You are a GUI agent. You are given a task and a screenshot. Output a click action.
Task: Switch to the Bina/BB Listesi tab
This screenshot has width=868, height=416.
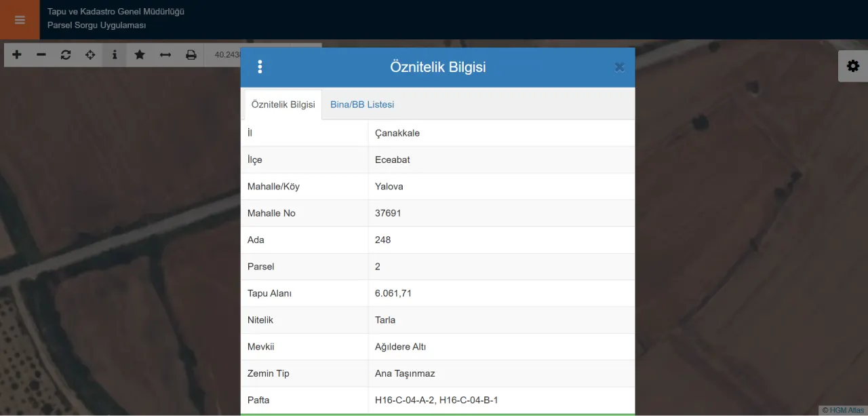(362, 105)
